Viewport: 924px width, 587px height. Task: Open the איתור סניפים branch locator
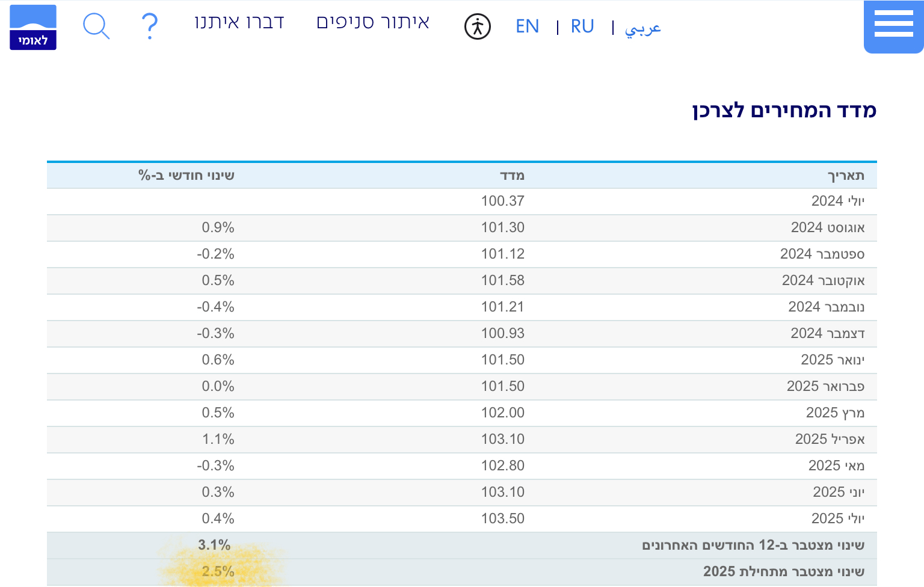(x=373, y=22)
